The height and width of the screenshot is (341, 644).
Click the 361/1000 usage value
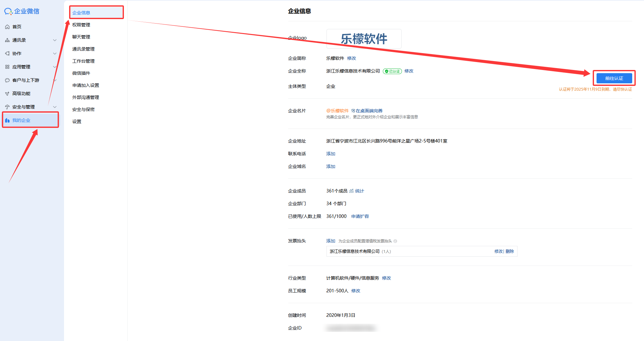coord(336,216)
